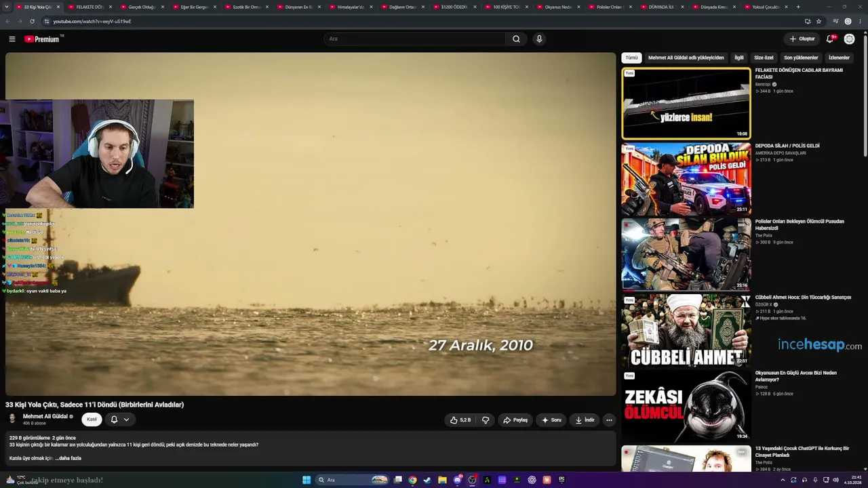Viewport: 868px width, 488px height.
Task: Click the 'Katıl' join button
Action: click(x=92, y=420)
